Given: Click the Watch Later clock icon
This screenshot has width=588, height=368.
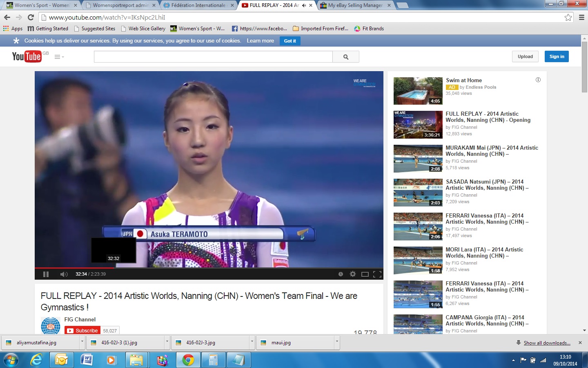Looking at the screenshot, I should click(x=341, y=274).
